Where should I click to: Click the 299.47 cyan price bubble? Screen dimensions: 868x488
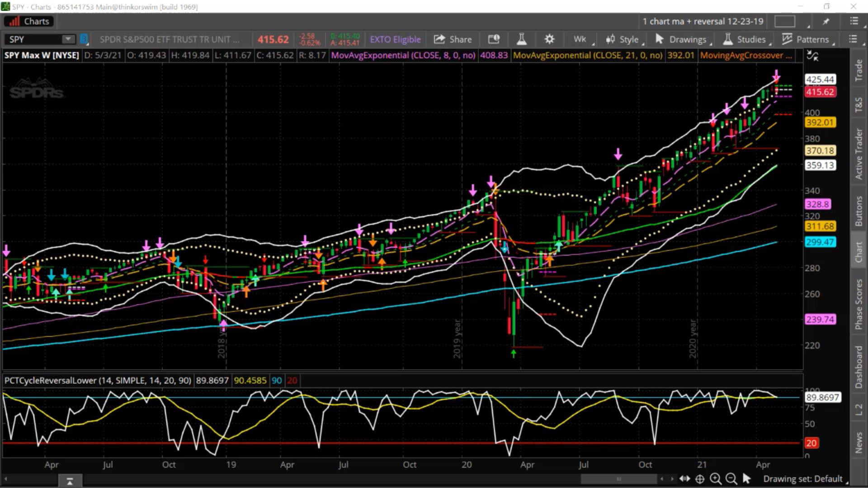click(x=820, y=242)
